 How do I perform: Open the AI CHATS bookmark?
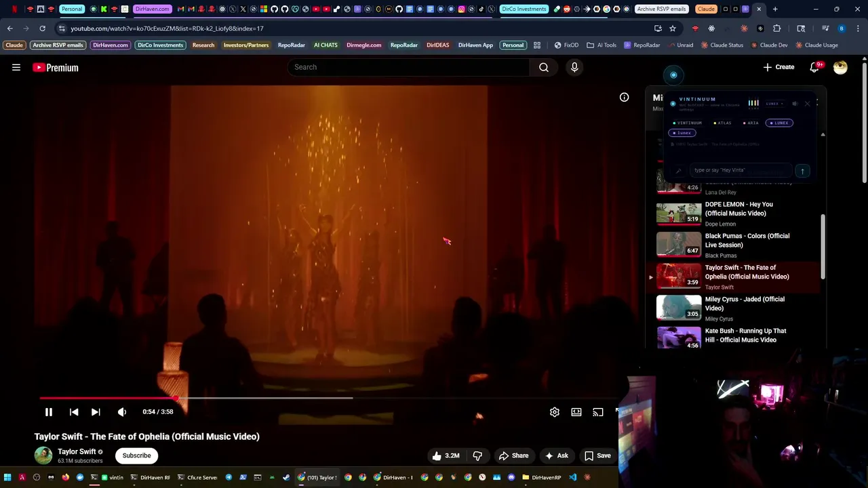(325, 45)
